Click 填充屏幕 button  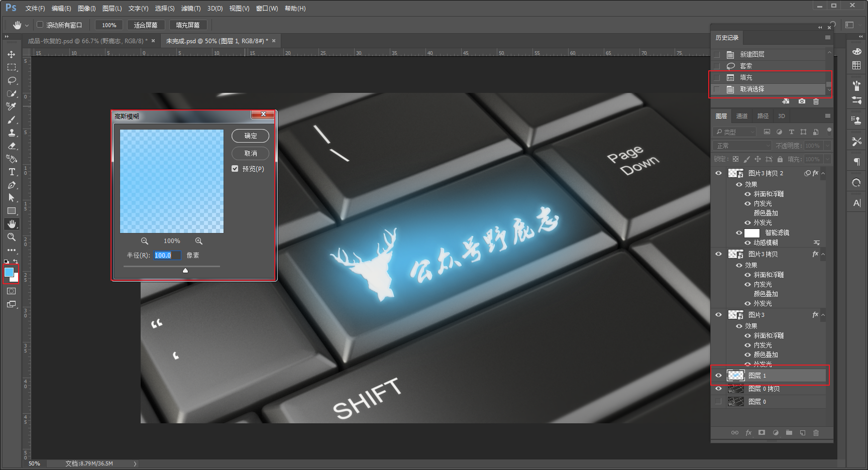point(188,25)
